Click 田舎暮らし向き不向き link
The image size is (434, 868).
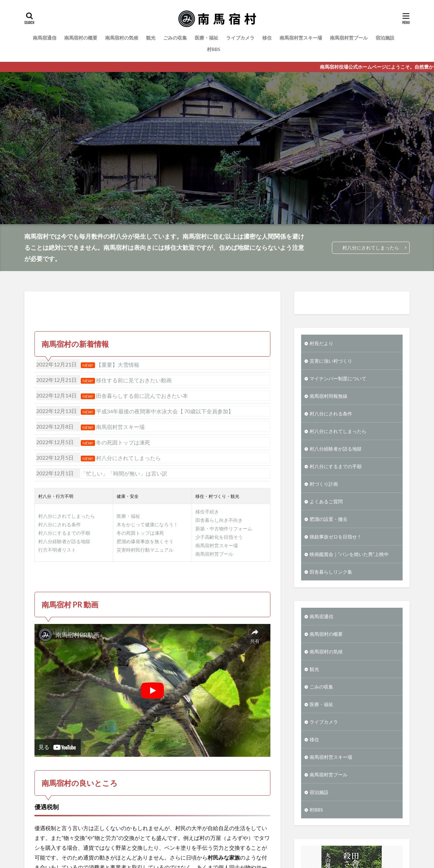pyautogui.click(x=219, y=520)
